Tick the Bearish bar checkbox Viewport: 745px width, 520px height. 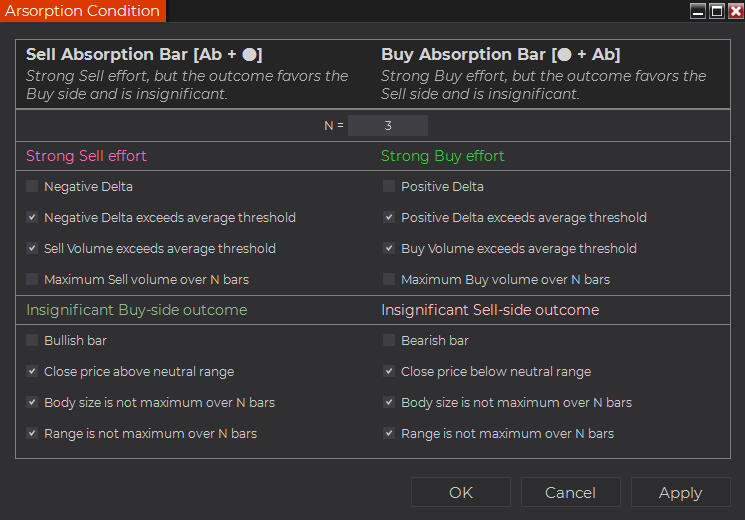390,341
